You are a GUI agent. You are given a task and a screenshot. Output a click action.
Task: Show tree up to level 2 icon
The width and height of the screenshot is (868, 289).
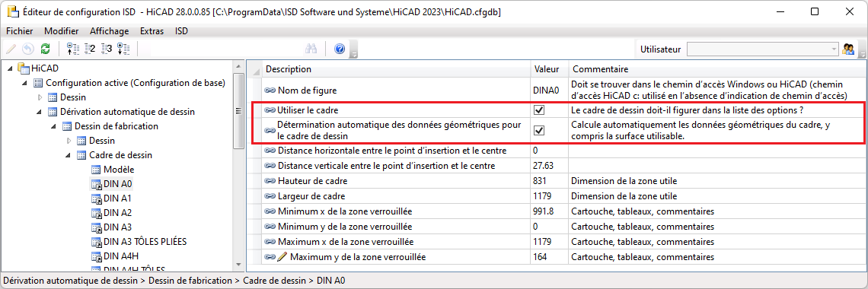[91, 49]
